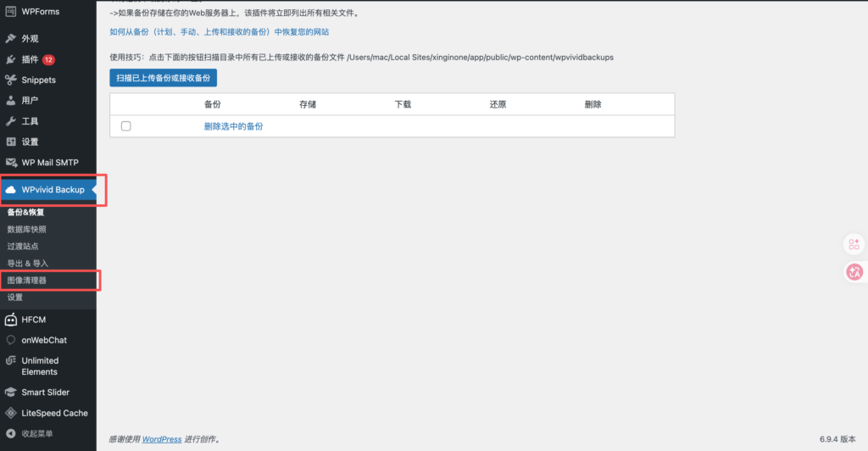
Task: Click the pink translate floating icon
Action: [x=854, y=272]
